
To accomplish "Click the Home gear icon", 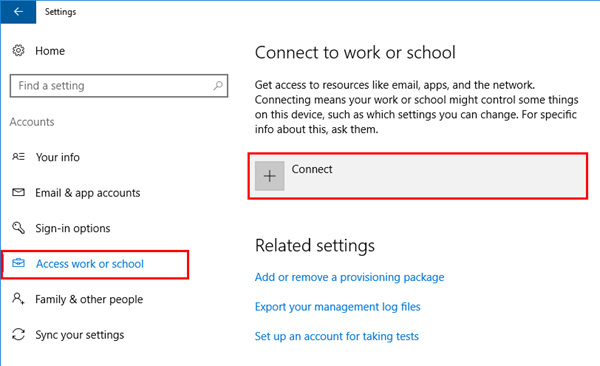I will pyautogui.click(x=18, y=51).
